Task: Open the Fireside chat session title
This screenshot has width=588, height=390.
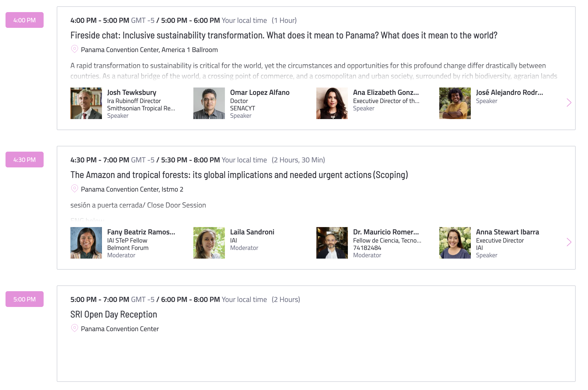Action: point(284,35)
